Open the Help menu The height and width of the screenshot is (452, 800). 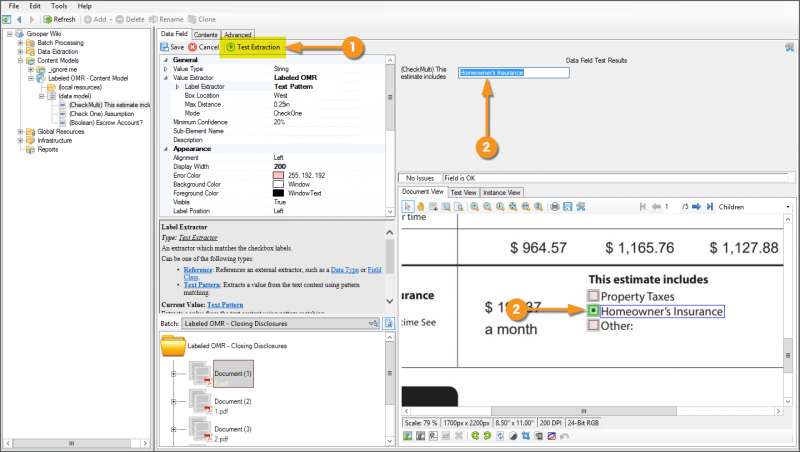(x=85, y=6)
